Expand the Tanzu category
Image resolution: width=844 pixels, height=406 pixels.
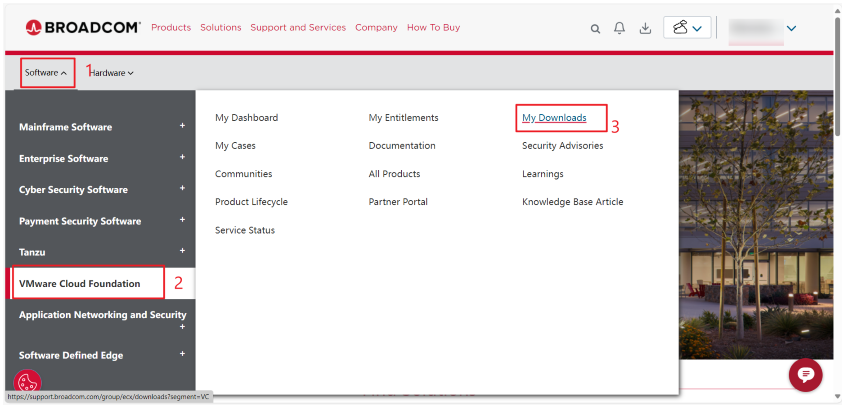tap(182, 250)
